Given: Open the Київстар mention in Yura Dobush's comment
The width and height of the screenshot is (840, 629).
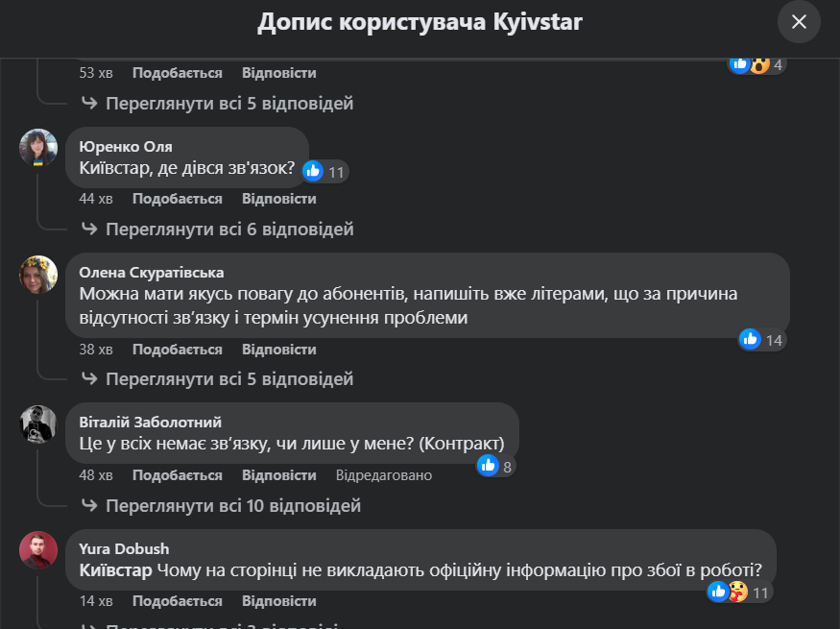Looking at the screenshot, I should (115, 570).
